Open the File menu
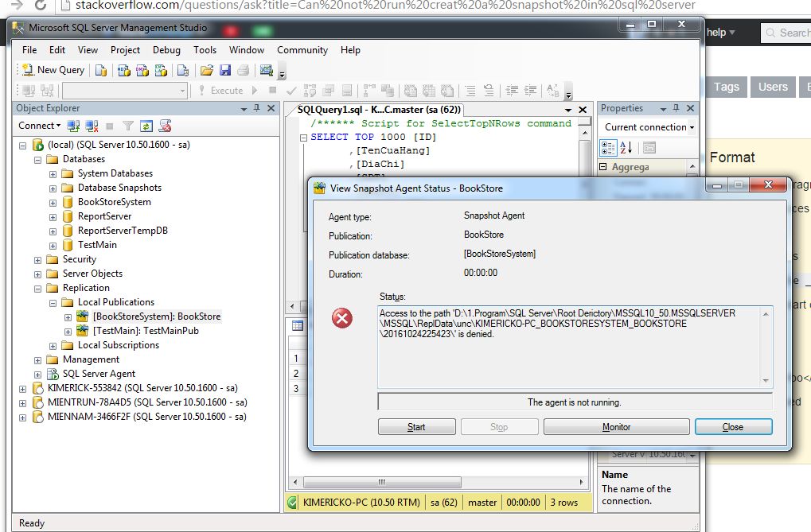The image size is (811, 532). click(29, 50)
